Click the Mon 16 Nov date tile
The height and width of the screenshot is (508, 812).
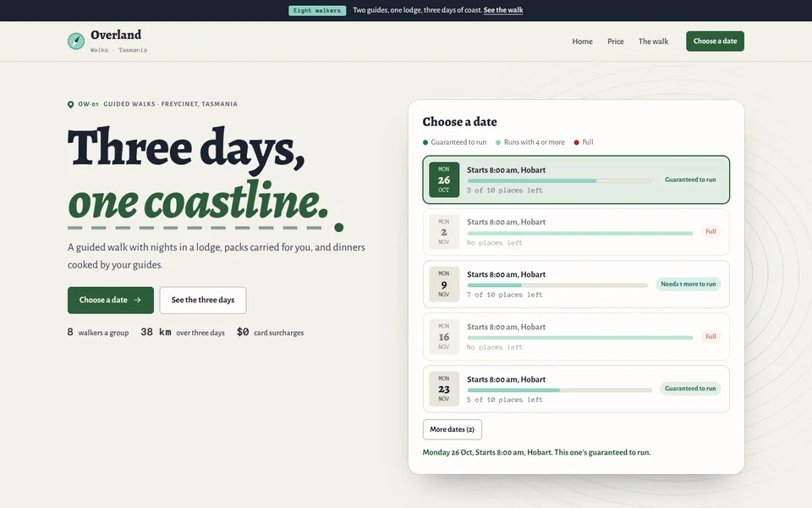coord(444,336)
